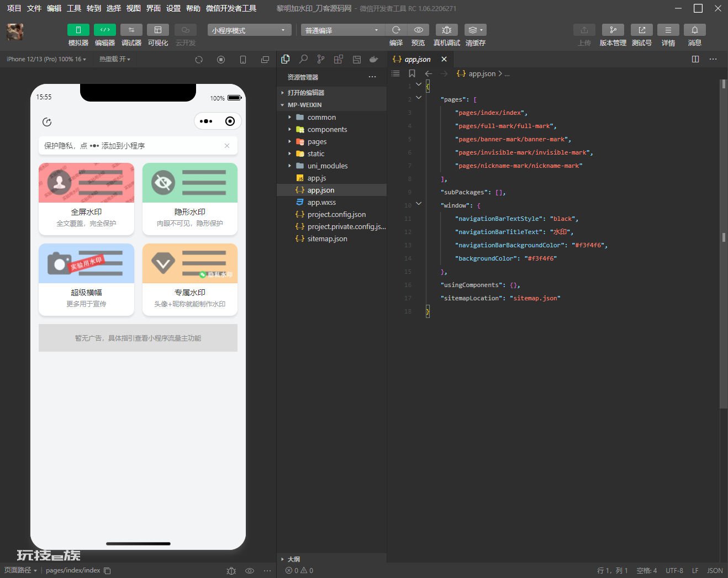
Task: Open the source control icon
Action: pyautogui.click(x=321, y=59)
